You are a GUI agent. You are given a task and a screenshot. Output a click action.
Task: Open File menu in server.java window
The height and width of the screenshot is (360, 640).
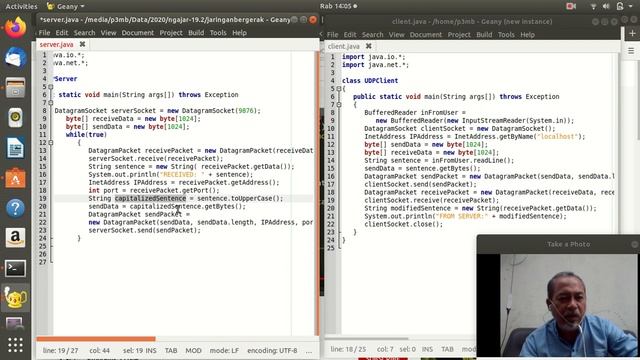click(x=44, y=33)
